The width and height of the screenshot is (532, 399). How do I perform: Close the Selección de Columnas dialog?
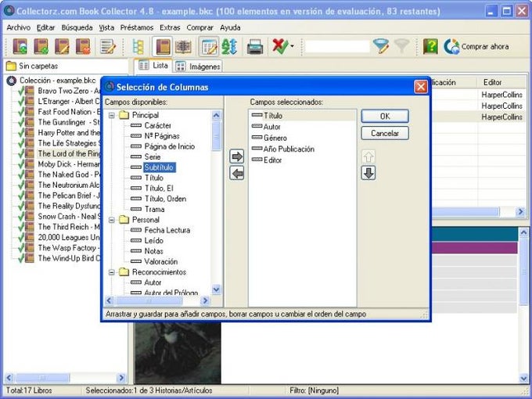click(421, 87)
